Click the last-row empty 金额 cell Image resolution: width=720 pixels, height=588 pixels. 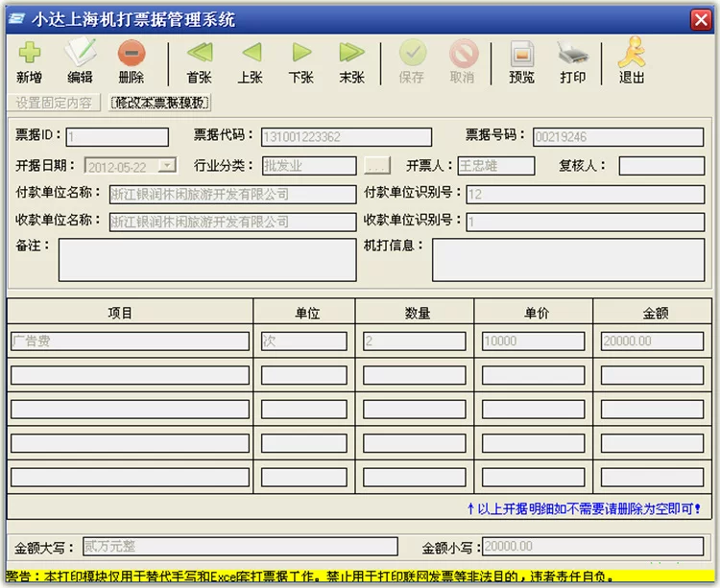[x=652, y=477]
